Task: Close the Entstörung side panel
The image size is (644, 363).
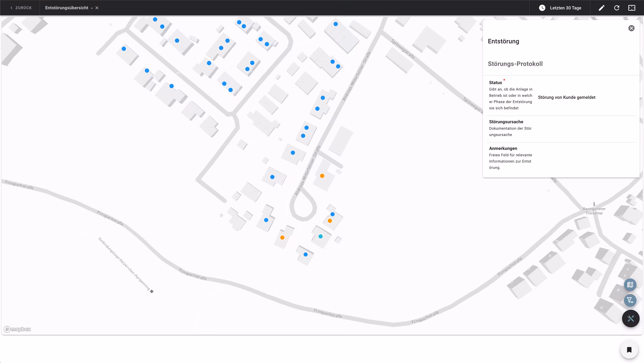Action: coord(631,28)
